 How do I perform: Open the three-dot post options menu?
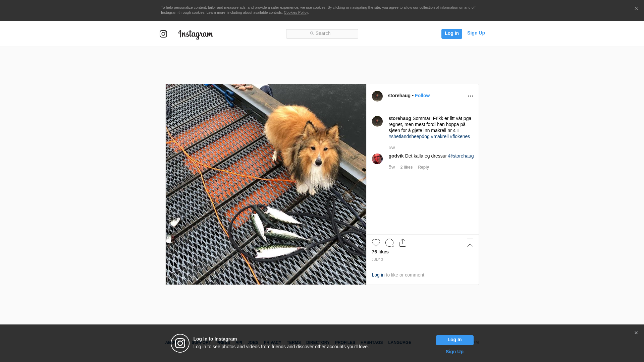(470, 96)
